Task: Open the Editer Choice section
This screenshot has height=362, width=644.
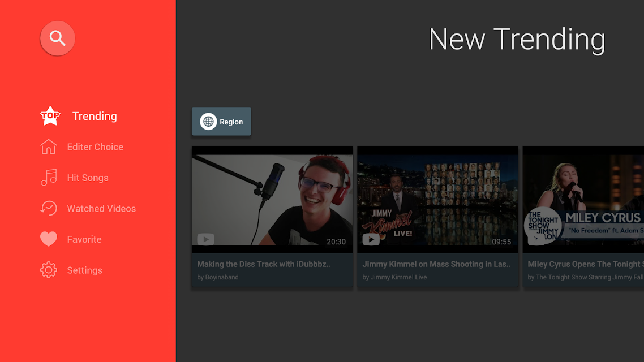Action: (x=95, y=147)
